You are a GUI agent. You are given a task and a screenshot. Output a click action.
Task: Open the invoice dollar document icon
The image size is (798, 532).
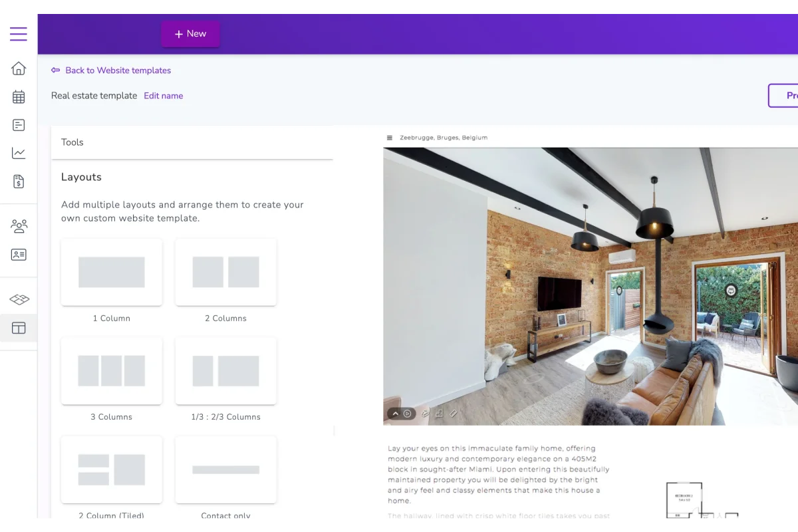pos(19,182)
